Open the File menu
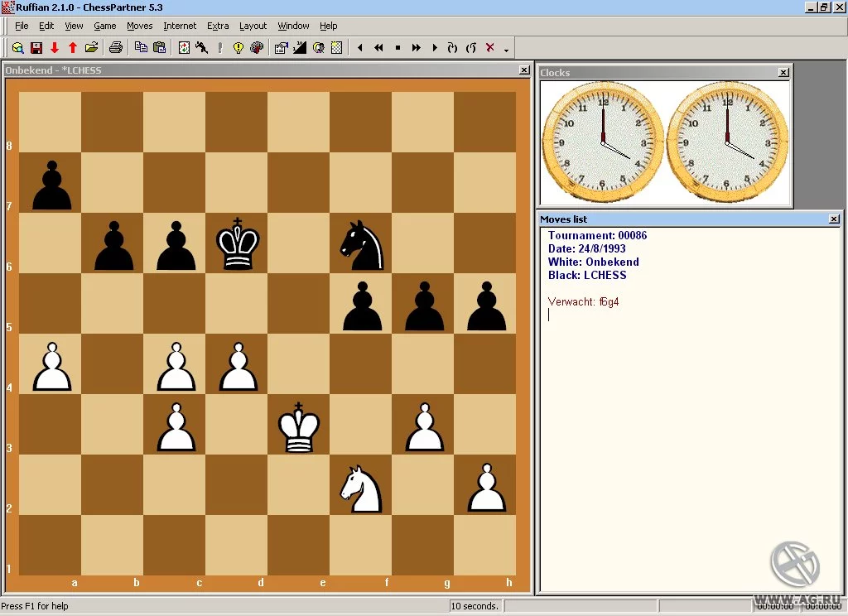848x616 pixels. [22, 26]
